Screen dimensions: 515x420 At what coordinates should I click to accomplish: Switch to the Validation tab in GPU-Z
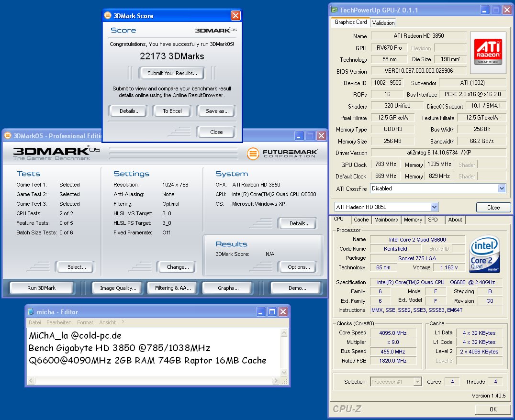[x=383, y=22]
